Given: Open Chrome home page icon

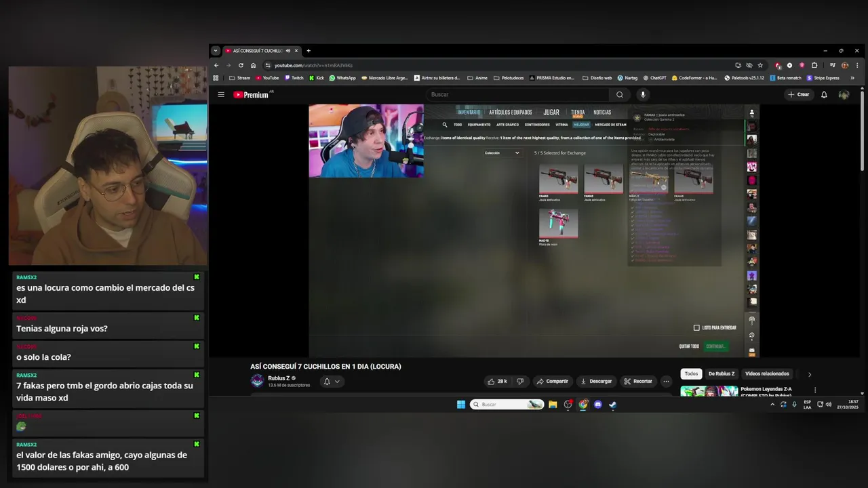Looking at the screenshot, I should click(253, 66).
